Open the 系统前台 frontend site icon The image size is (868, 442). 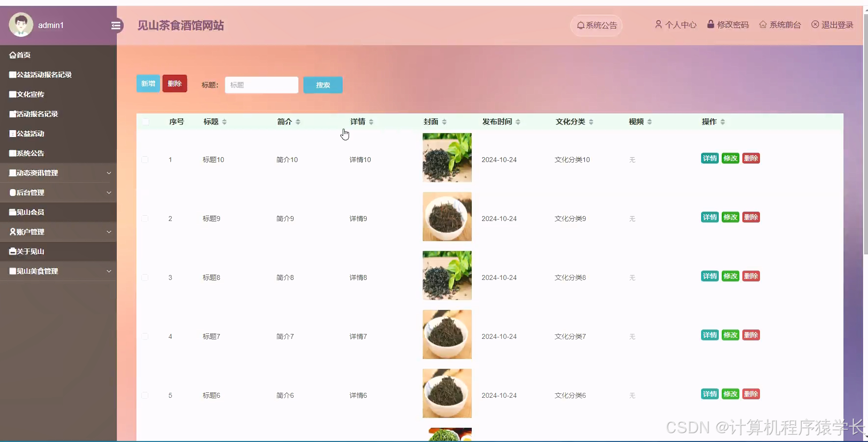pos(763,24)
